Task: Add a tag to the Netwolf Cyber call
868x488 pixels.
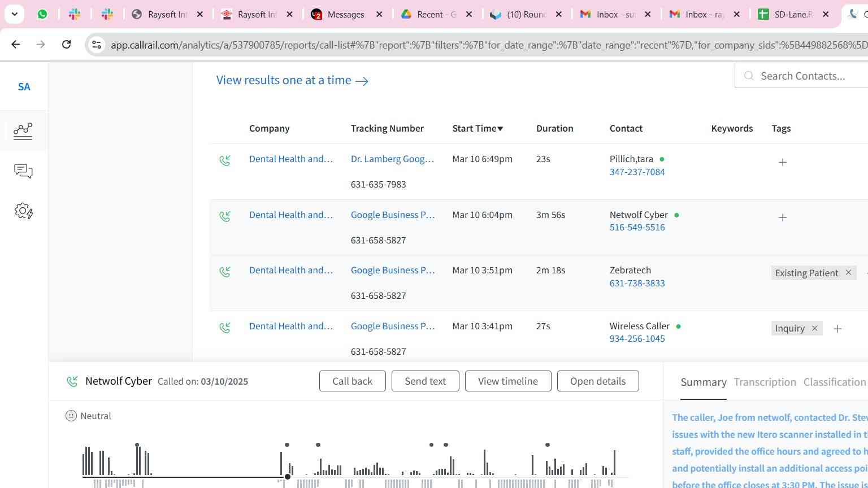Action: point(783,217)
